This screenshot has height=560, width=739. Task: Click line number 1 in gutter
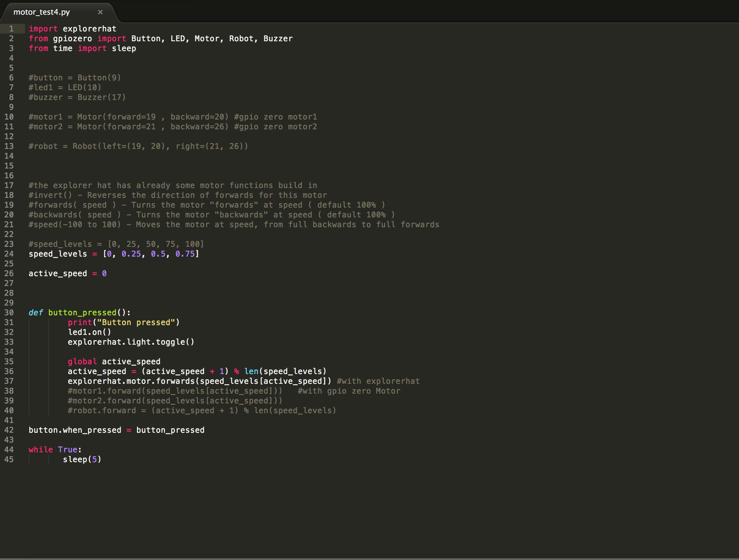point(11,29)
